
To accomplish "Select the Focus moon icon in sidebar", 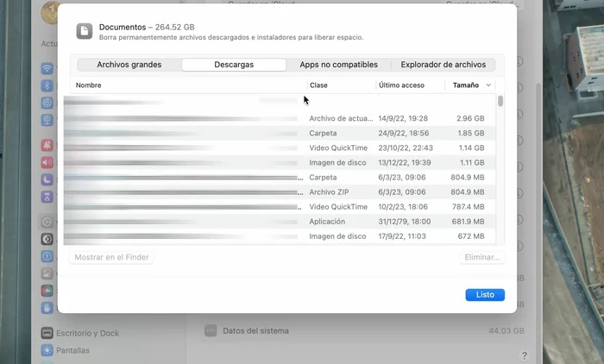I will coord(47,179).
